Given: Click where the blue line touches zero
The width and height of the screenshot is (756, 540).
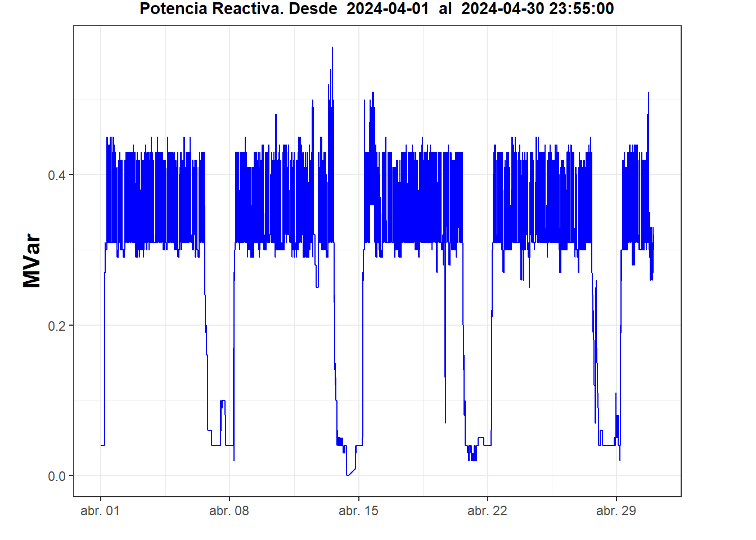Looking at the screenshot, I should 348,474.
